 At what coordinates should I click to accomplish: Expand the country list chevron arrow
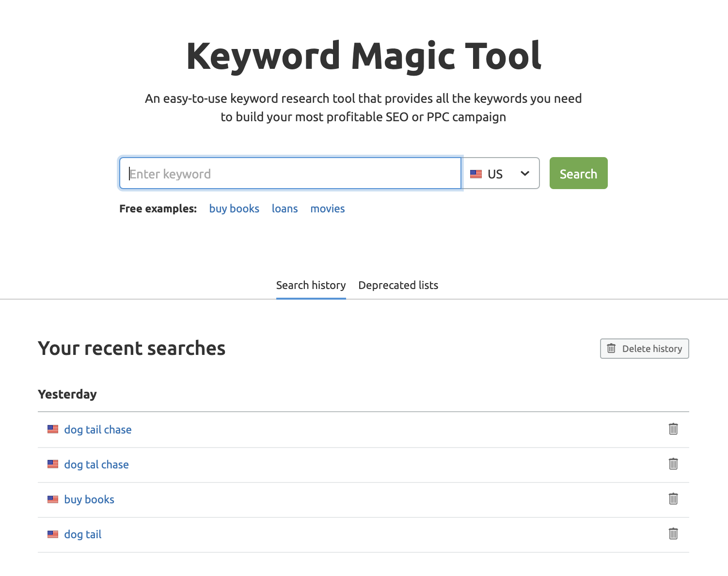525,174
